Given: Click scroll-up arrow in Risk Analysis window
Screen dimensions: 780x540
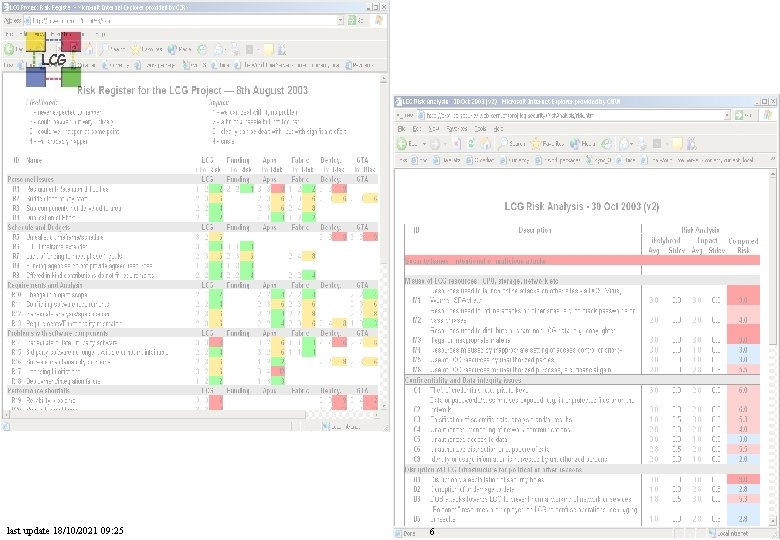Looking at the screenshot, I should tap(772, 174).
